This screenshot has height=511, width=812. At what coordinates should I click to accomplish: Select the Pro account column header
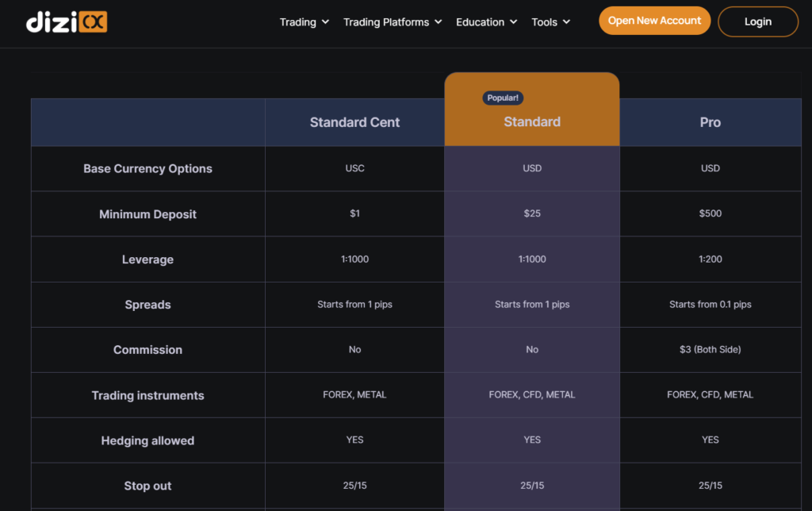point(710,122)
